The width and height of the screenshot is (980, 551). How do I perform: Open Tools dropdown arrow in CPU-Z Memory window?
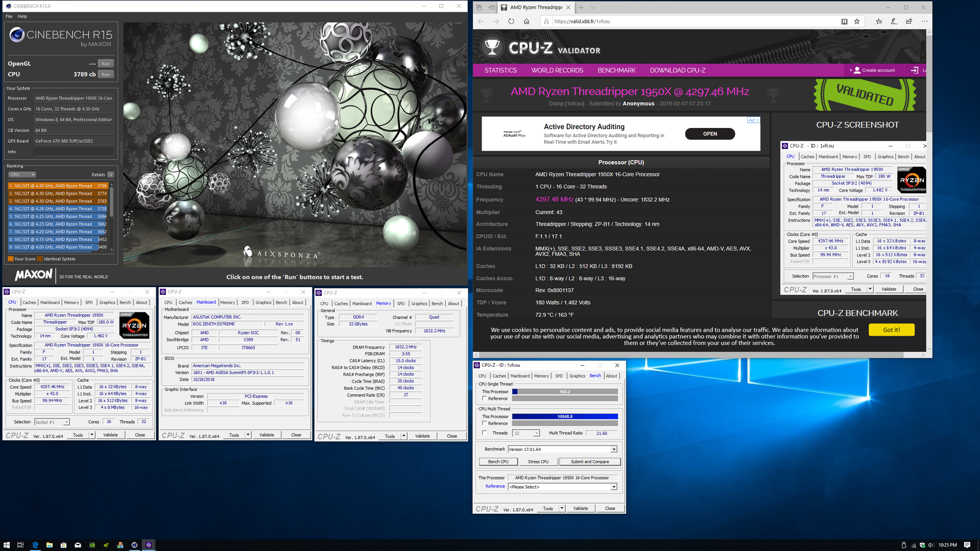tap(404, 436)
